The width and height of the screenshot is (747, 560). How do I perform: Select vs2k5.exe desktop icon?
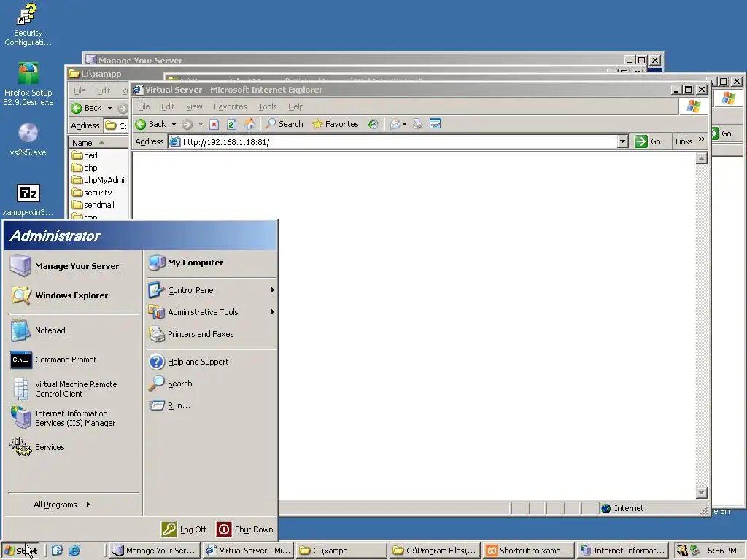[x=28, y=139]
